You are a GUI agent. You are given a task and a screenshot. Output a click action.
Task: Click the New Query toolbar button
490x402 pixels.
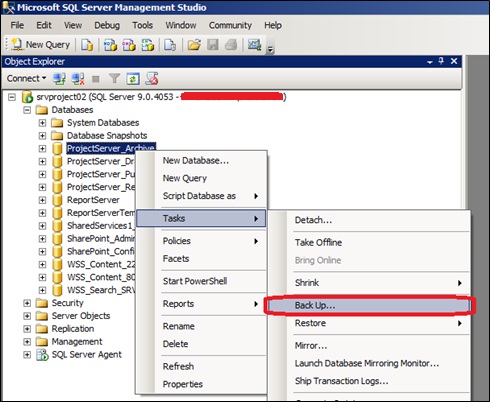(x=40, y=45)
